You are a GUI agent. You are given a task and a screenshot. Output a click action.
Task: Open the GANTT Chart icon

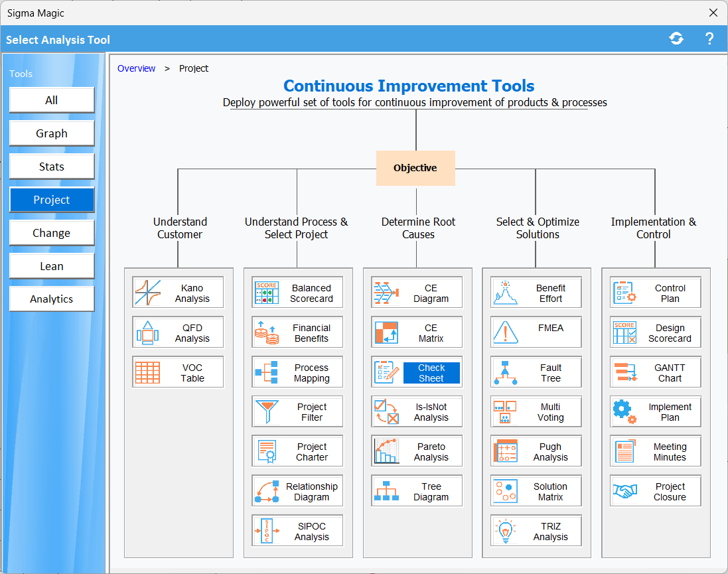click(x=624, y=372)
